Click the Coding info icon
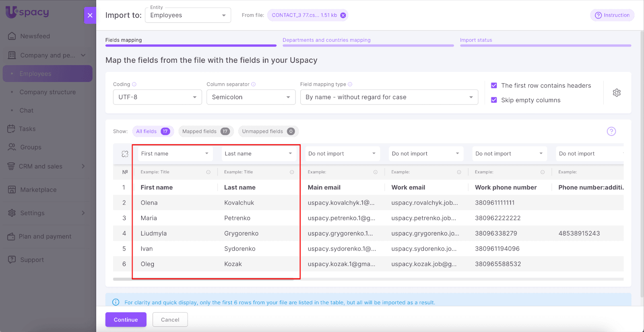This screenshot has height=332, width=644. [x=134, y=84]
